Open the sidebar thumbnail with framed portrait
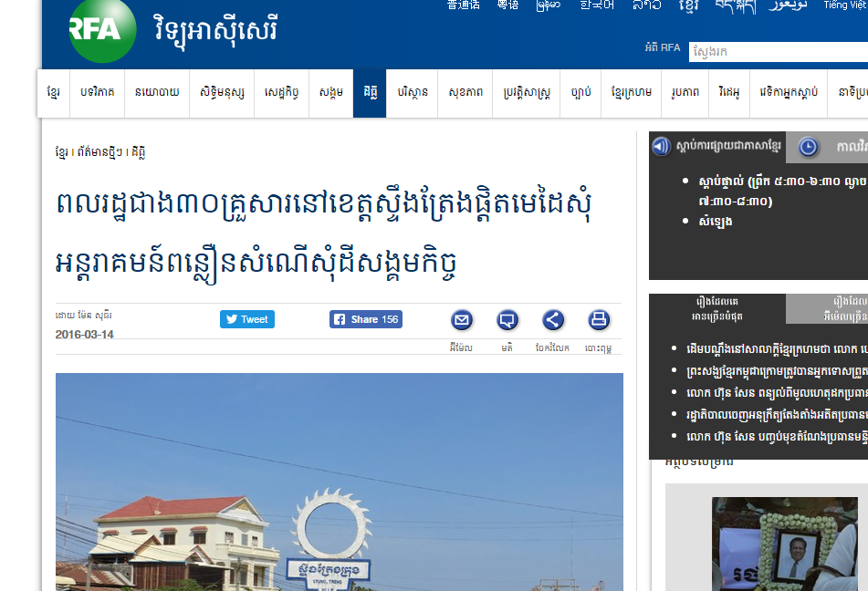 coord(784,544)
